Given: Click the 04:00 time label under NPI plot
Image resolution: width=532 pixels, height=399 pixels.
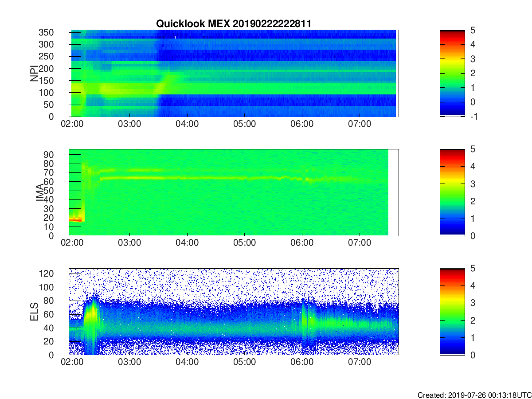Looking at the screenshot, I should [187, 125].
